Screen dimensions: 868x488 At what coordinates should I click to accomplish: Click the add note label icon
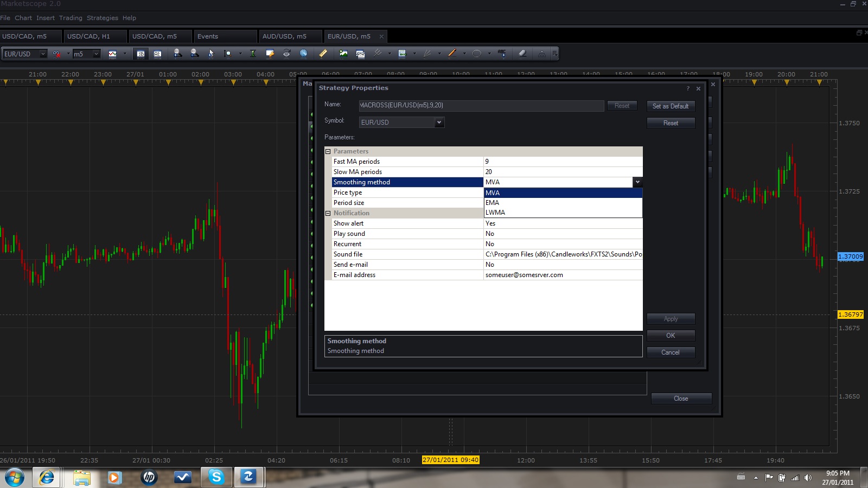[270, 54]
